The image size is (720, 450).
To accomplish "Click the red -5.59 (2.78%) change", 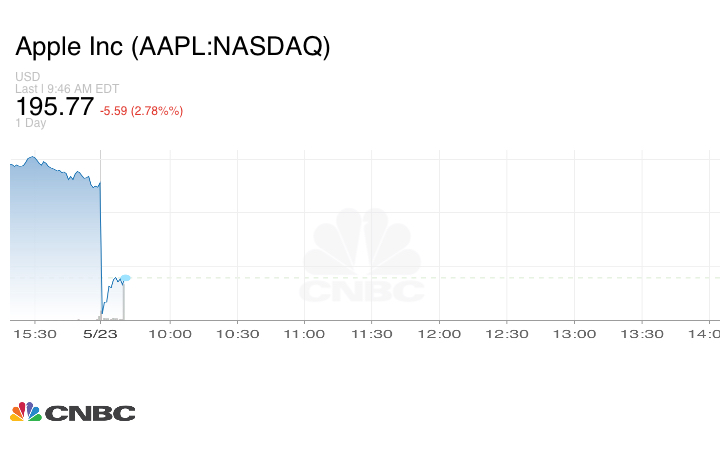I will coord(141,110).
